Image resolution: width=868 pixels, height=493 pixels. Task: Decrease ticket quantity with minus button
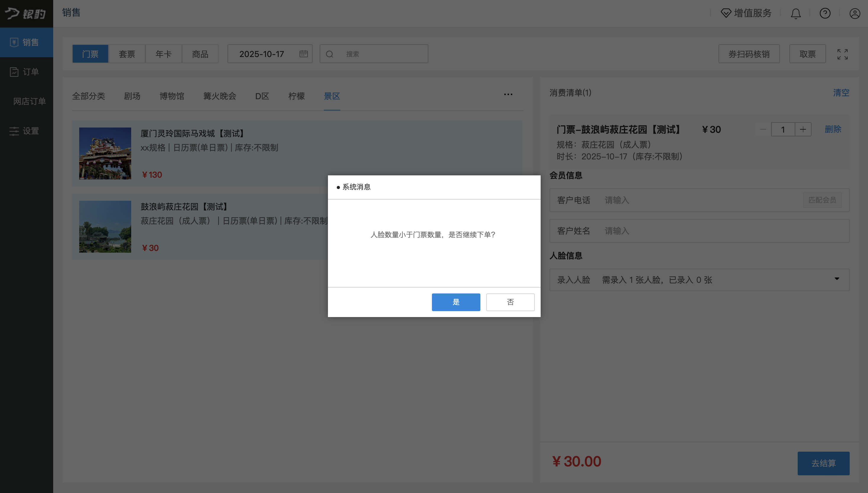pyautogui.click(x=763, y=129)
